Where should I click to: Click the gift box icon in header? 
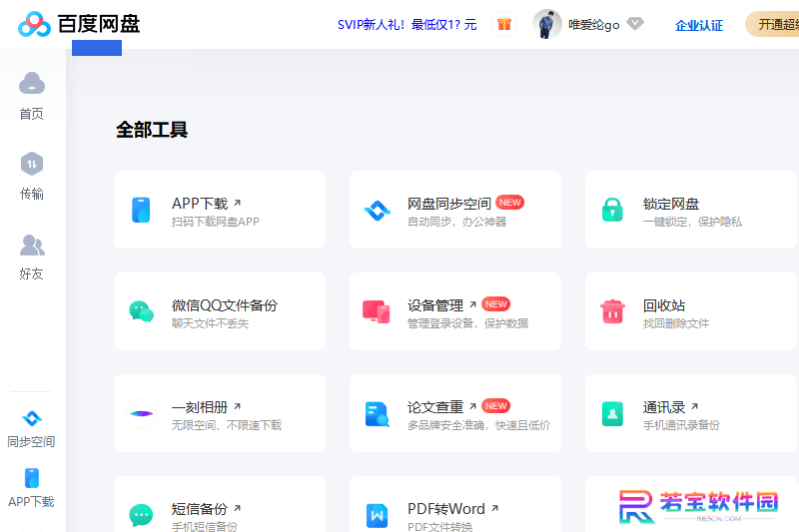[x=504, y=24]
